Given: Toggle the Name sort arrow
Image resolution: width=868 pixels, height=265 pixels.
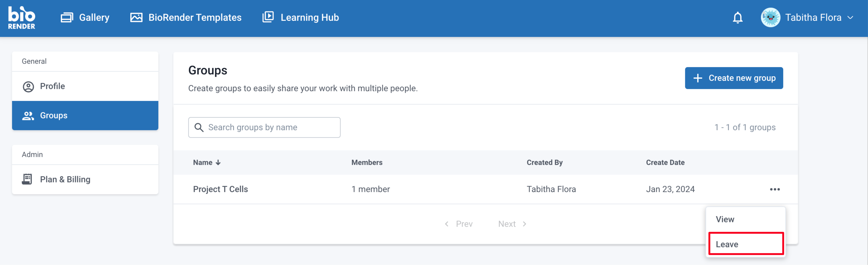Looking at the screenshot, I should (x=218, y=162).
